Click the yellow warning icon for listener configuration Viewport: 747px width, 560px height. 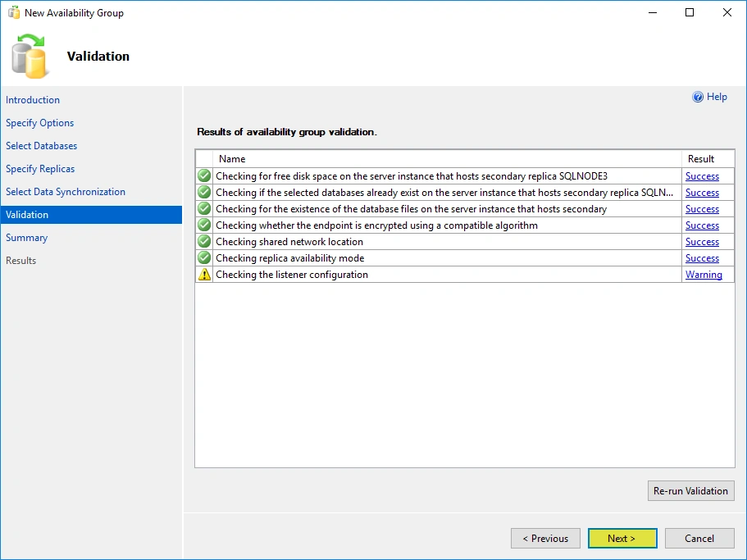(204, 275)
